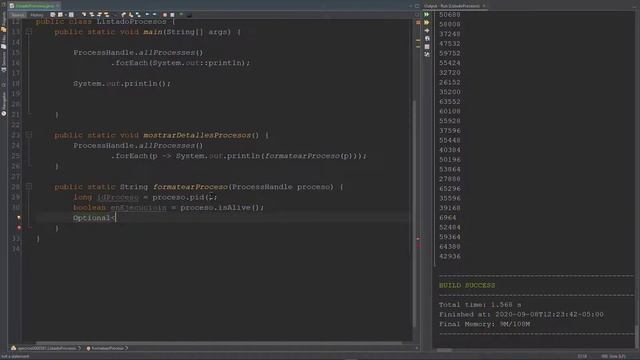Viewport: 640px width, 360px height.
Task: Collapse the formatearProceso method fold marker
Action: click(x=29, y=186)
